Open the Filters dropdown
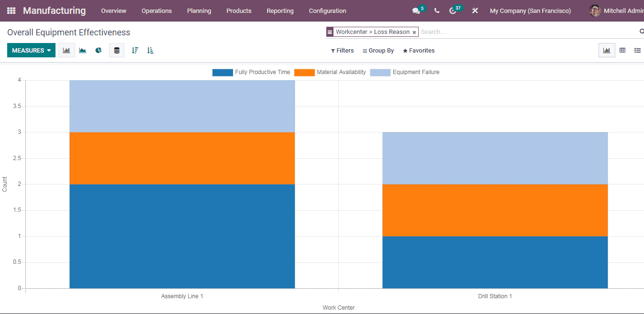The height and width of the screenshot is (314, 644). click(342, 50)
